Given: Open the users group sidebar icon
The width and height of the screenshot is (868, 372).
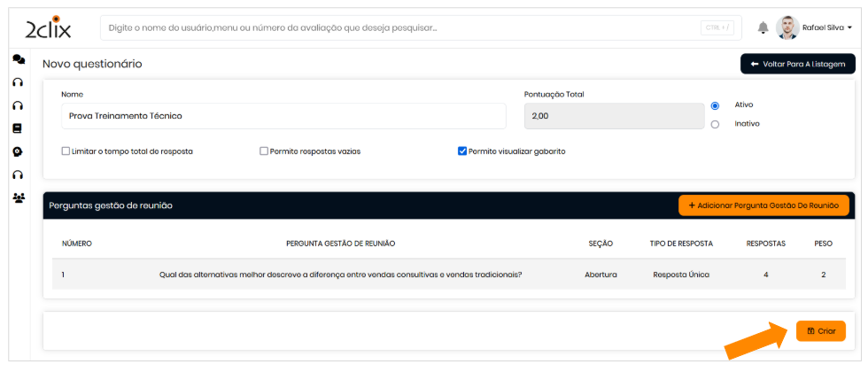Looking at the screenshot, I should (x=18, y=198).
